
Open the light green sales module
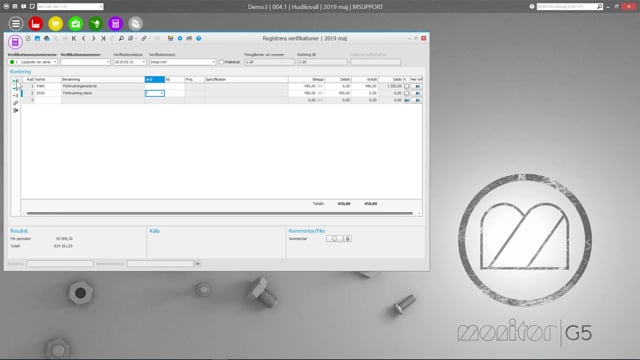pyautogui.click(x=76, y=24)
